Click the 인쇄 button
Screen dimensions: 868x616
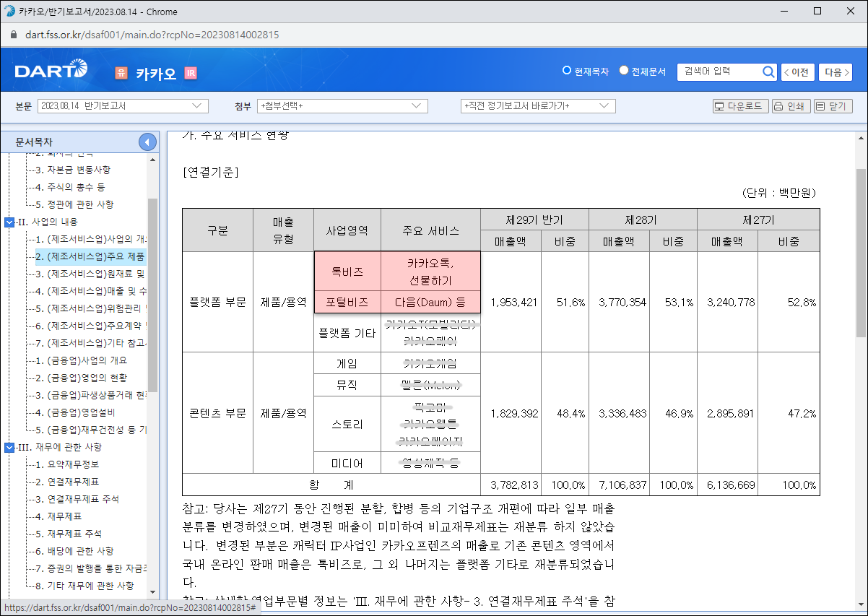791,106
